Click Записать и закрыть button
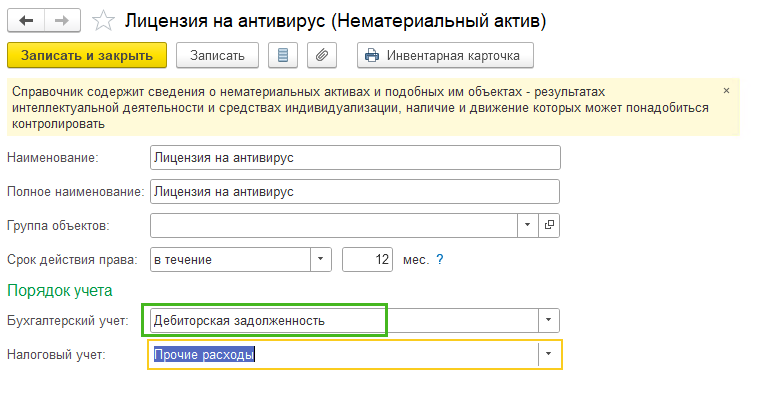This screenshot has width=761, height=397. 87,55
